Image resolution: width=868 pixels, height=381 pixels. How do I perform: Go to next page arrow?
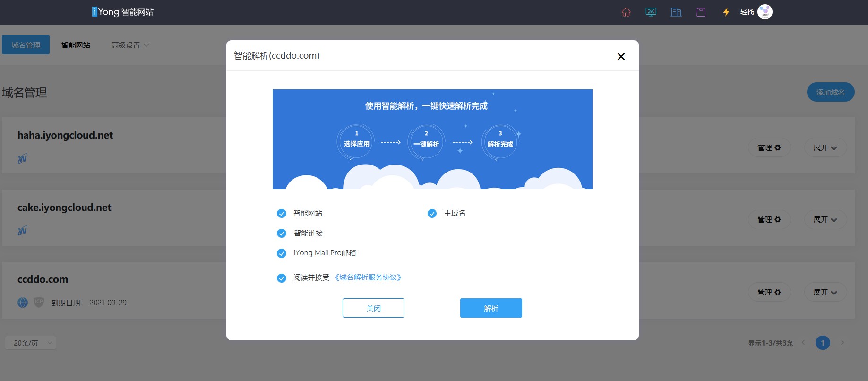coord(842,343)
